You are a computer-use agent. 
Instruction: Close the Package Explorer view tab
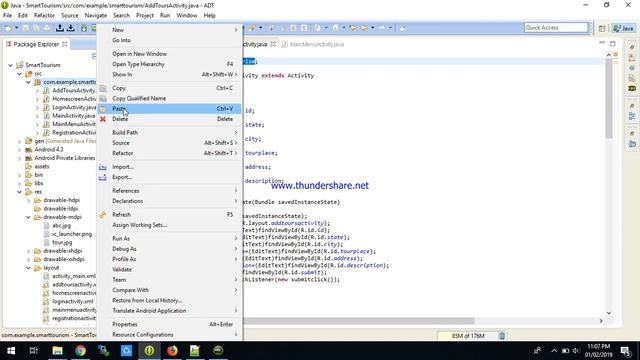point(64,44)
